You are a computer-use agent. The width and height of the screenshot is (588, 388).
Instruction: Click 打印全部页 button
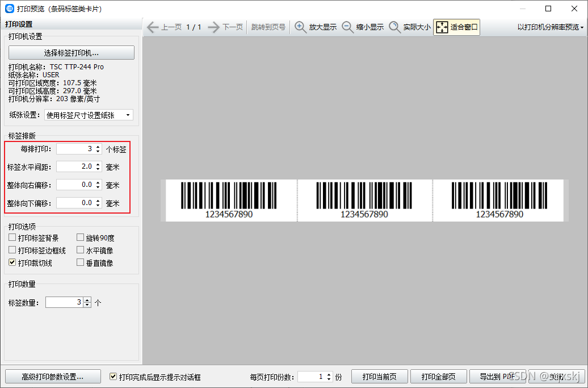pos(439,377)
